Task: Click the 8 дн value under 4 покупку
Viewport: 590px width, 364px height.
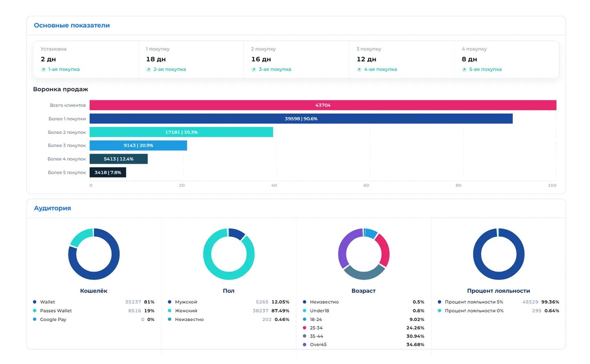Action: [x=470, y=59]
